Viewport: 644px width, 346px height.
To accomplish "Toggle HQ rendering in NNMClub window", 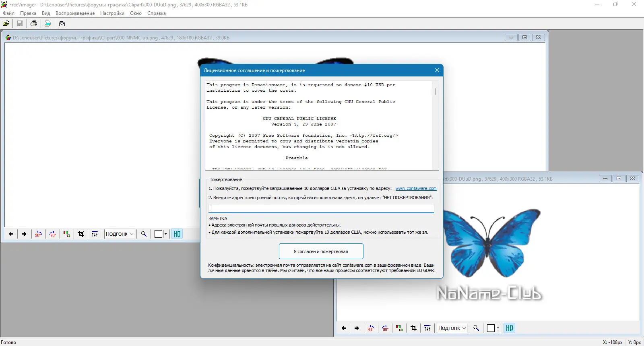I will point(177,234).
